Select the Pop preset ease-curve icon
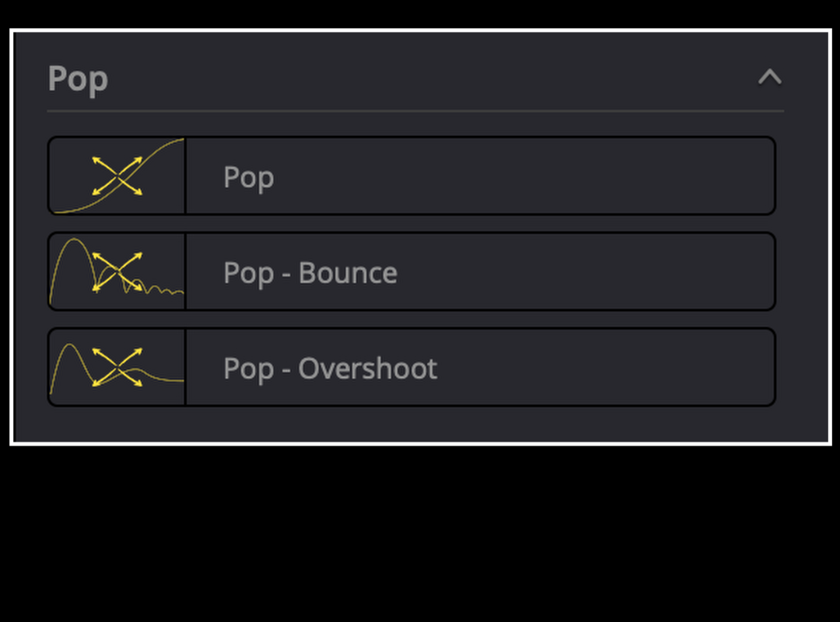The height and width of the screenshot is (622, 840). [117, 176]
